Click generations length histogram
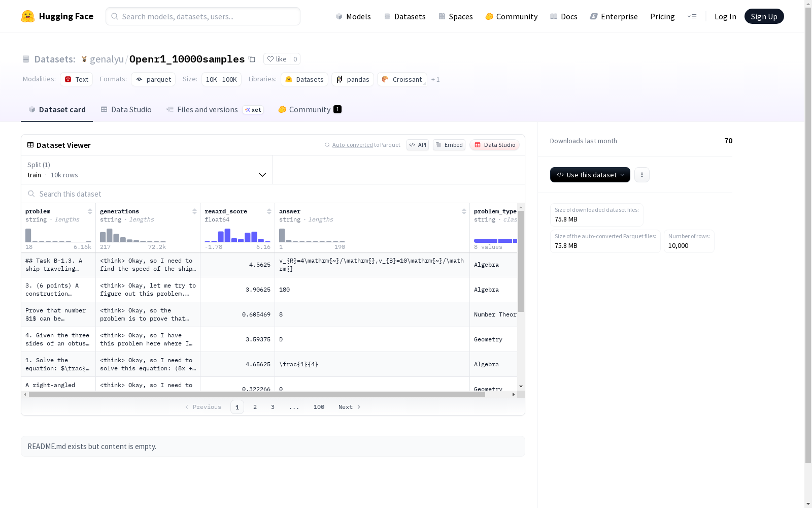Viewport: 812px width, 508px height. tap(133, 235)
